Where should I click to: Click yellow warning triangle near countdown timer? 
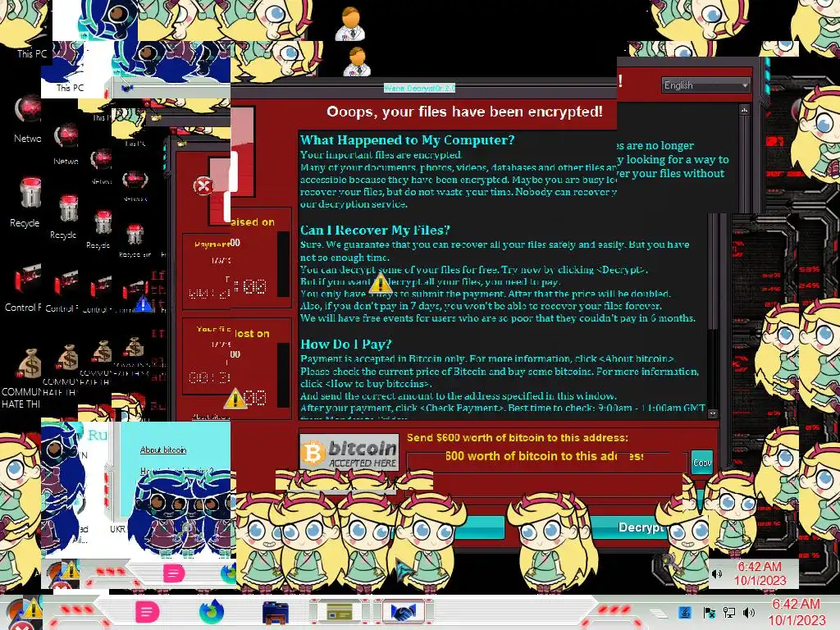[235, 399]
